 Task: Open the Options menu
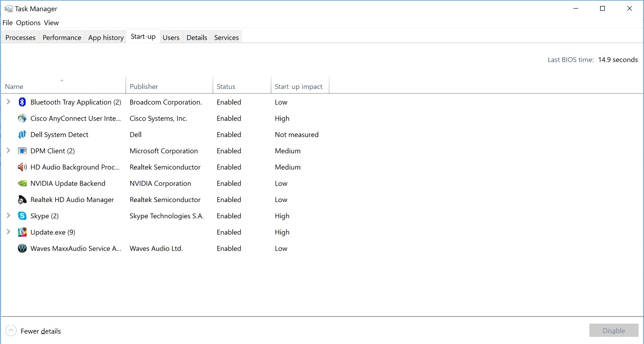point(28,23)
